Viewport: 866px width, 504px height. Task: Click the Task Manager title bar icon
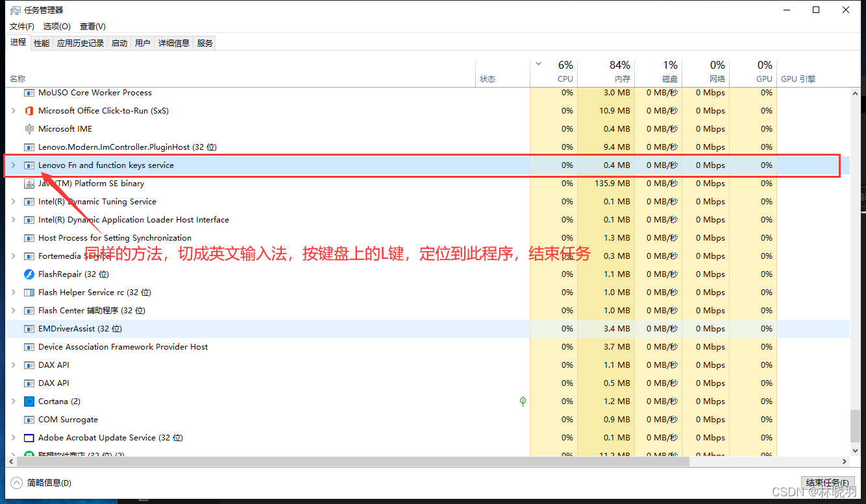pos(15,10)
